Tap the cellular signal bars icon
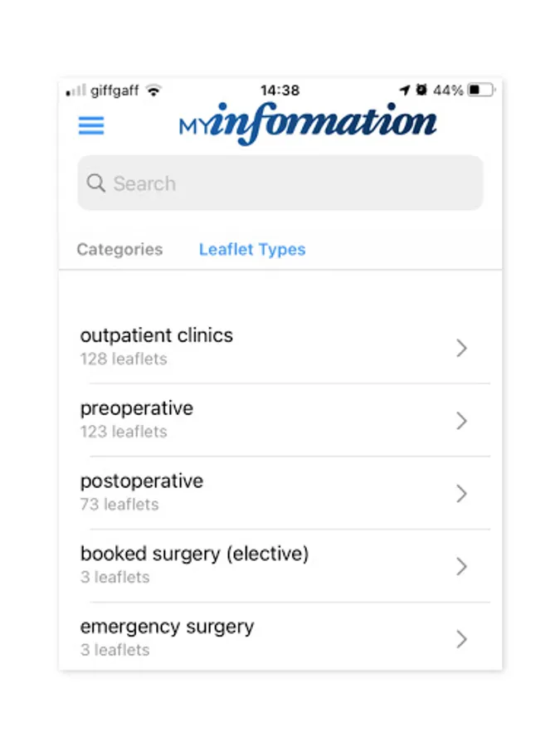The height and width of the screenshot is (747, 560). pos(75,90)
